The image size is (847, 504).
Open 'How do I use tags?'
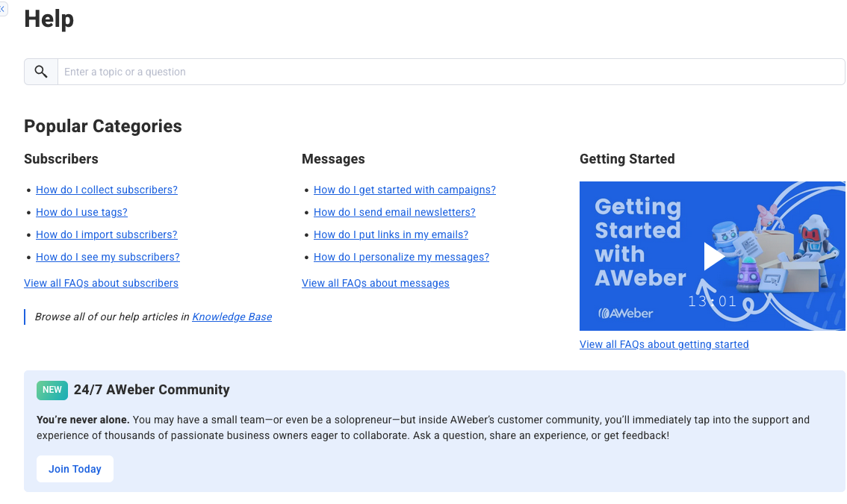[81, 212]
